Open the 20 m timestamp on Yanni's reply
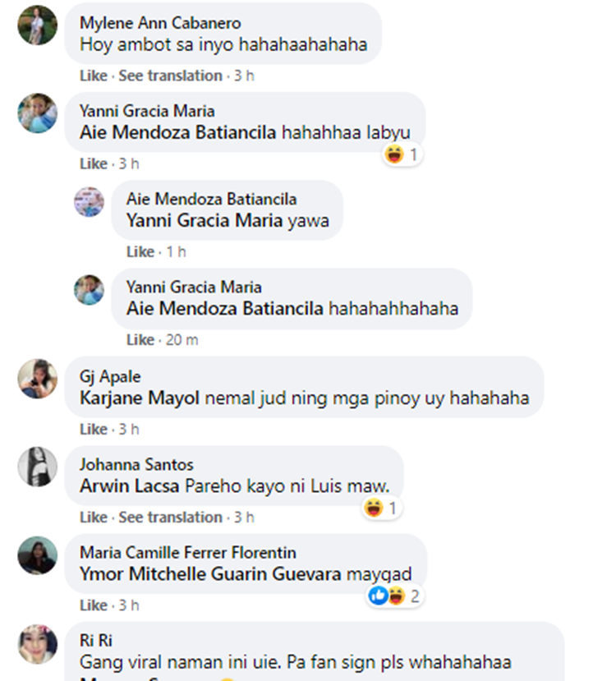 click(182, 339)
